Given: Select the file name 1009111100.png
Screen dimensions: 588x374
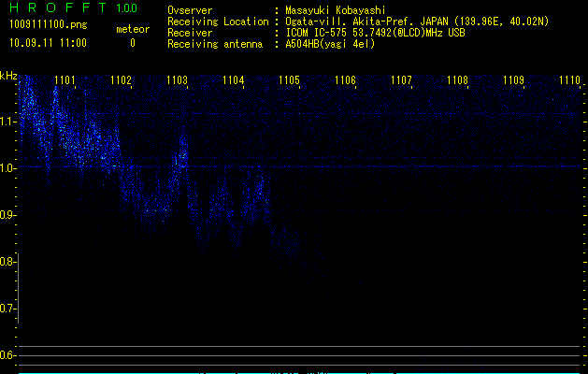Looking at the screenshot, I should (49, 25).
